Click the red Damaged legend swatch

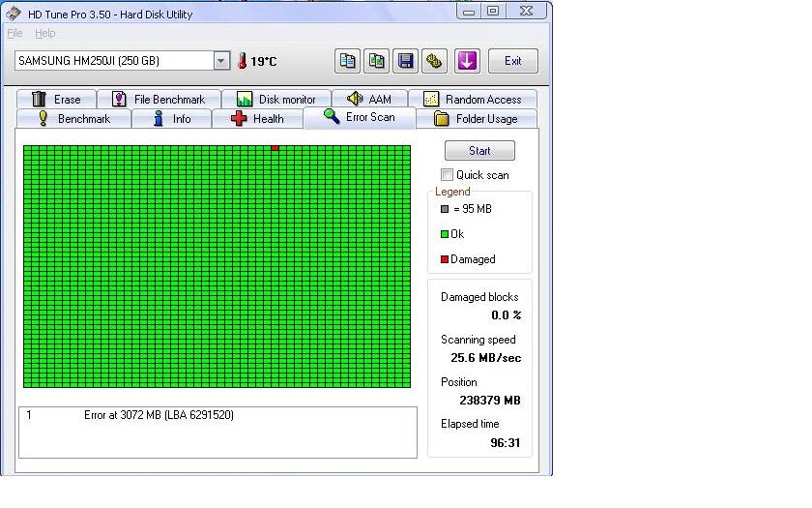[445, 259]
